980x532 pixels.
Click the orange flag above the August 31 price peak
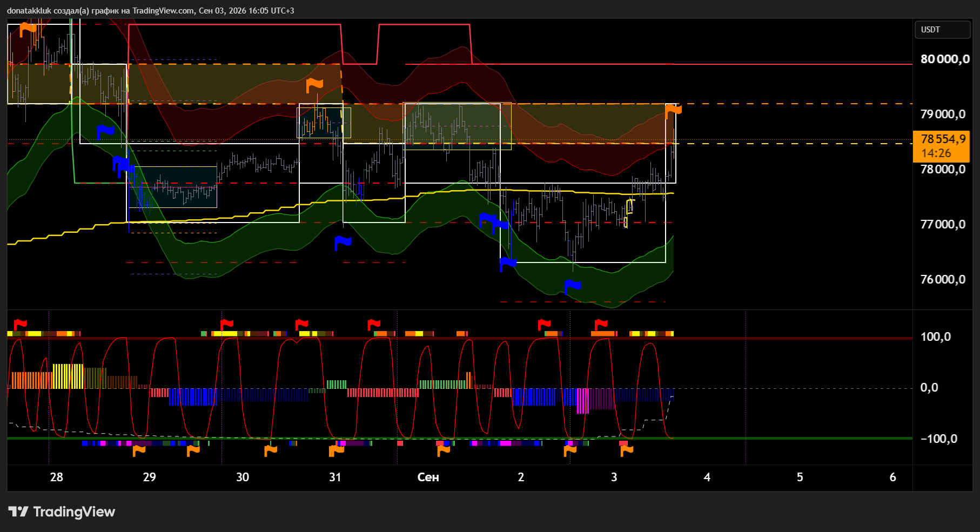point(314,85)
